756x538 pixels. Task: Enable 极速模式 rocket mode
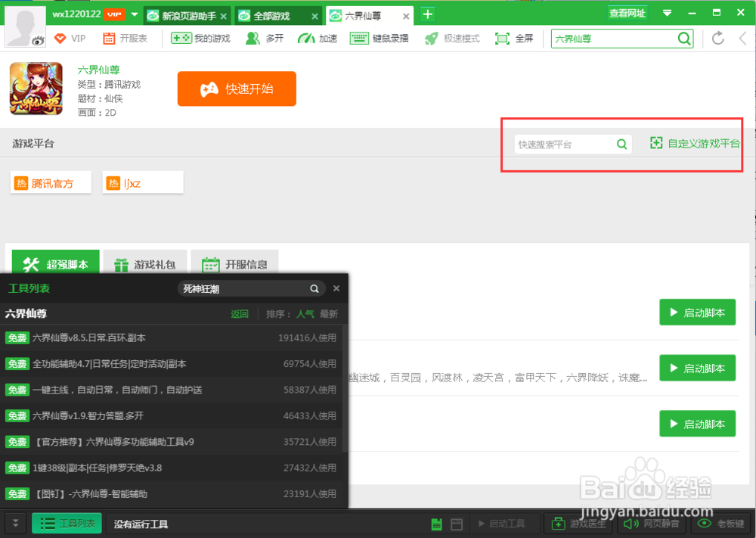pyautogui.click(x=452, y=39)
